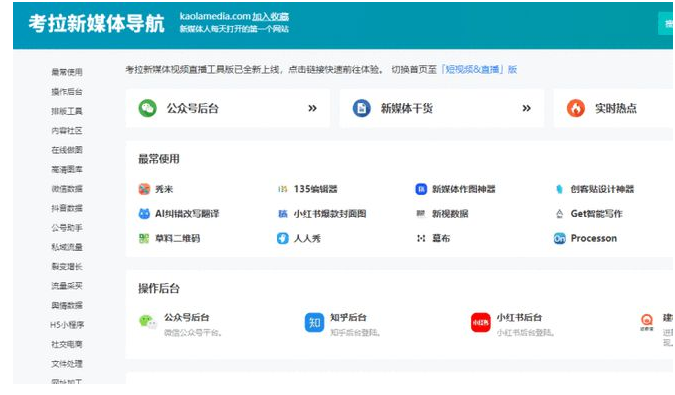Screen dimensions: 675x395
Task: Select 最常使用 in the left sidebar
Action: (x=67, y=72)
